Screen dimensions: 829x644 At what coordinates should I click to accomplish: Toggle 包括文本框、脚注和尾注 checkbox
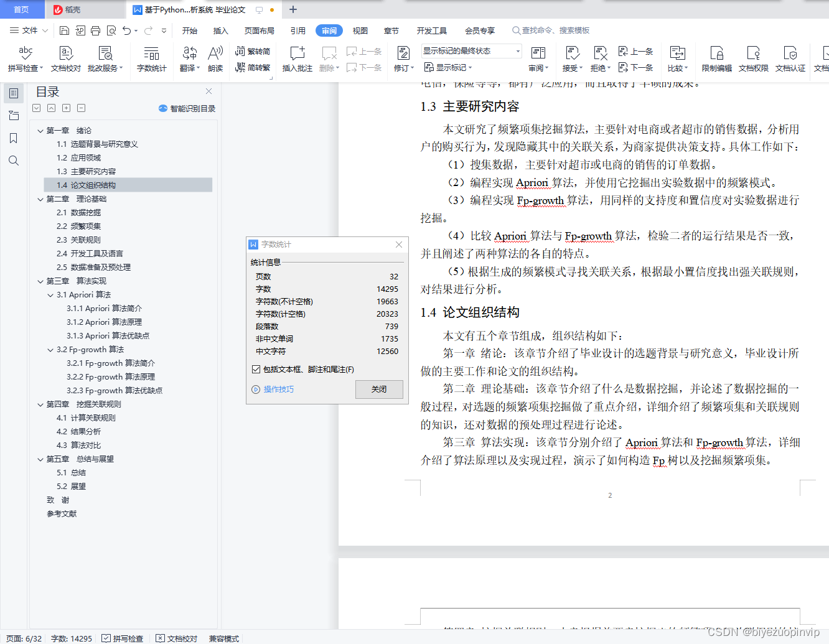[256, 369]
